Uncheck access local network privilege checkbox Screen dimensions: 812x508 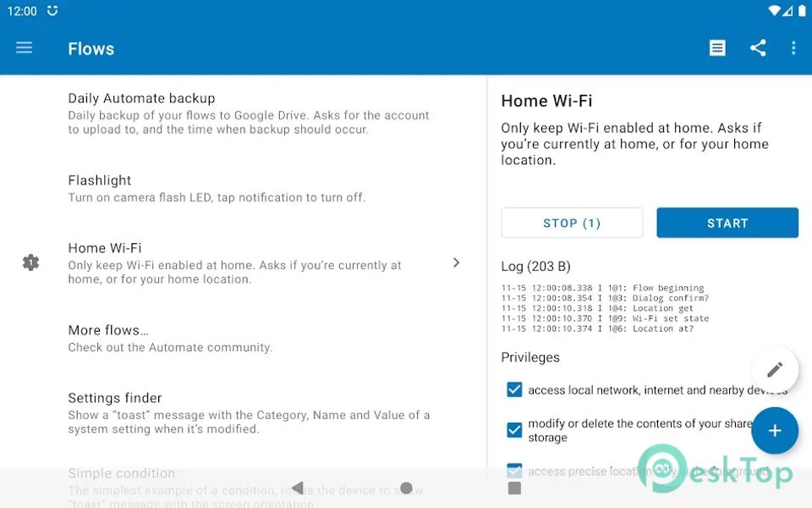coord(514,389)
